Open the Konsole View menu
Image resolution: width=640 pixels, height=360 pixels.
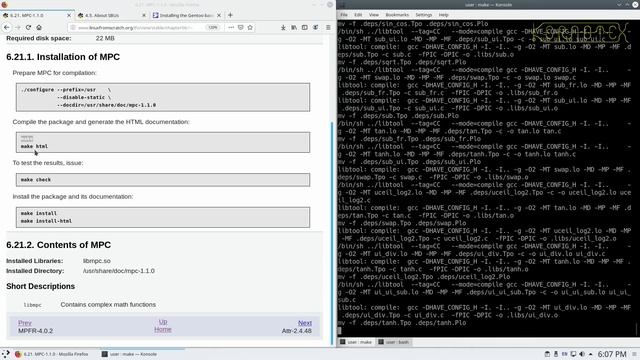coord(373,15)
